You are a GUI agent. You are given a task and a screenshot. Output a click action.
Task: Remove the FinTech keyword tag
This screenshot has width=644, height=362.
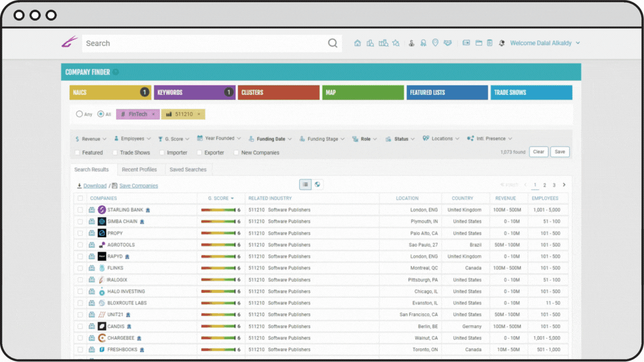154,114
